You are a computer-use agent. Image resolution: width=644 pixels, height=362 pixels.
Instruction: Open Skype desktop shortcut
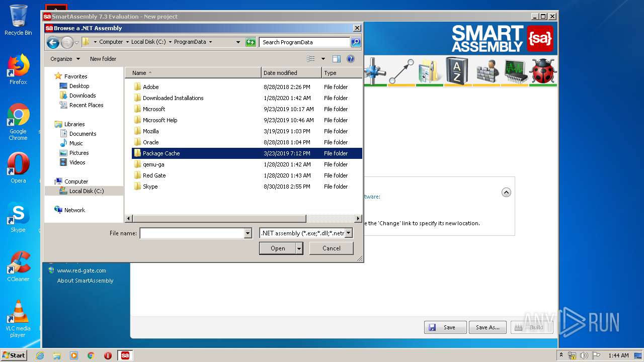(x=18, y=217)
